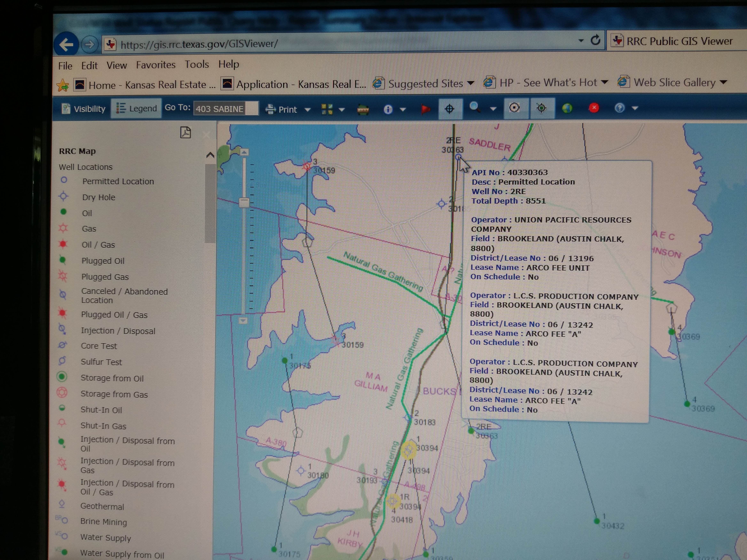
Task: Click the green oil well labeled 1 30432
Action: click(597, 521)
